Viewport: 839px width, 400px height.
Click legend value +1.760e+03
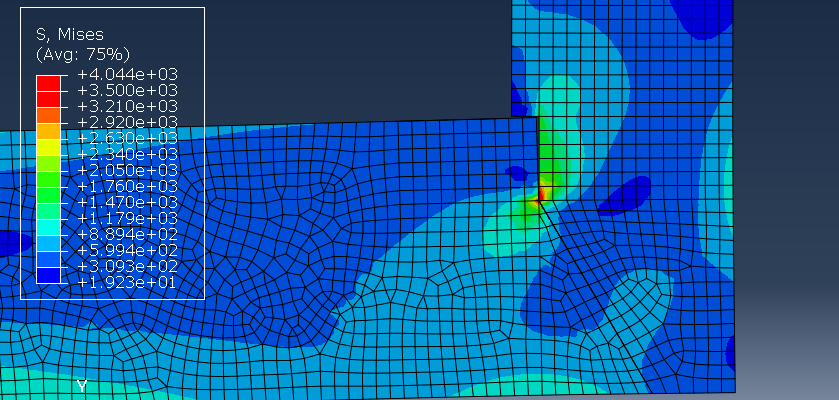[x=127, y=186]
